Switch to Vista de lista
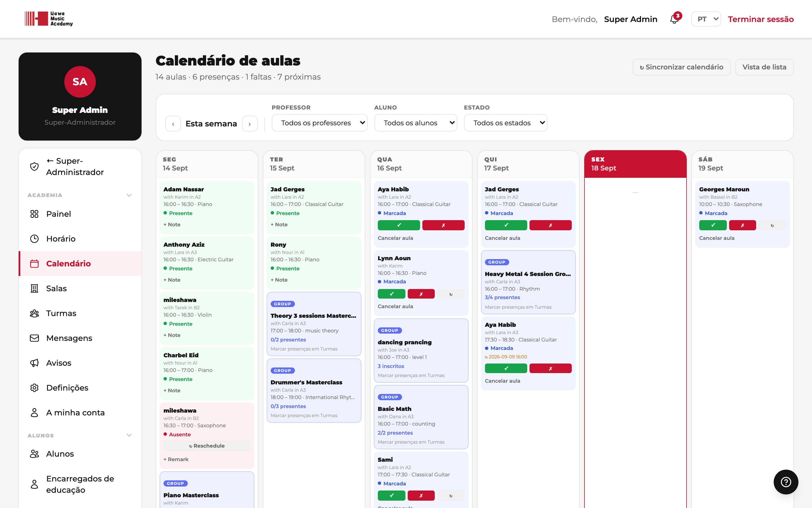 (764, 67)
